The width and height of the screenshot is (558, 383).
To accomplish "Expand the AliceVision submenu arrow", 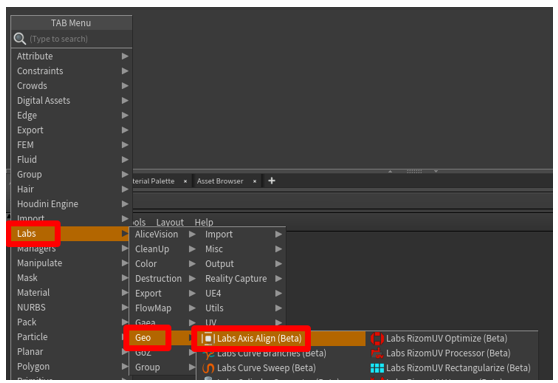I will coord(192,234).
